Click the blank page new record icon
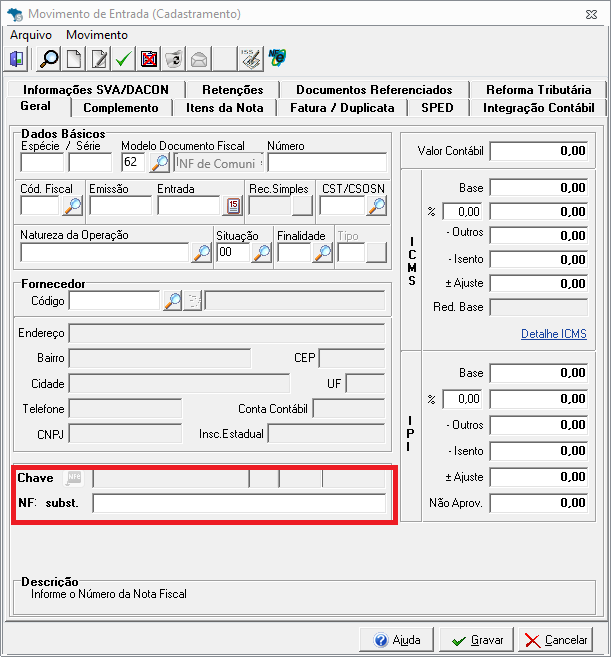The width and height of the screenshot is (611, 657). 74,59
